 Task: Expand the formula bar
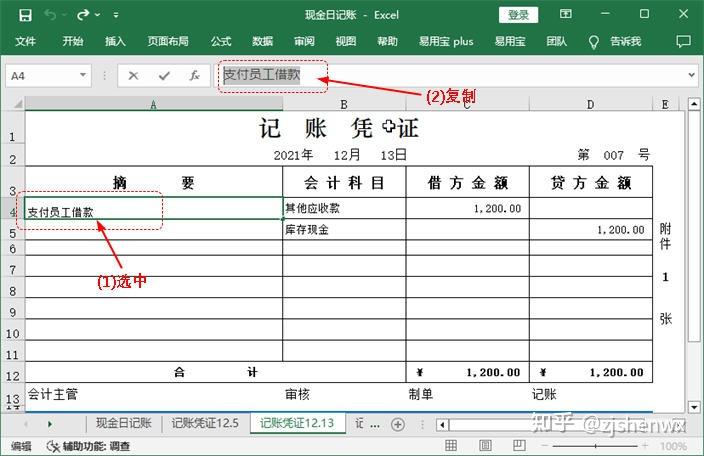coord(691,75)
